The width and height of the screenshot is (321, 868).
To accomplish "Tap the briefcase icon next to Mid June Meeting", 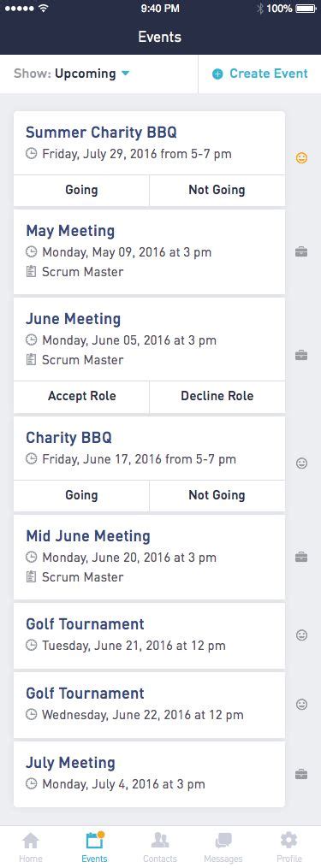I will click(301, 557).
